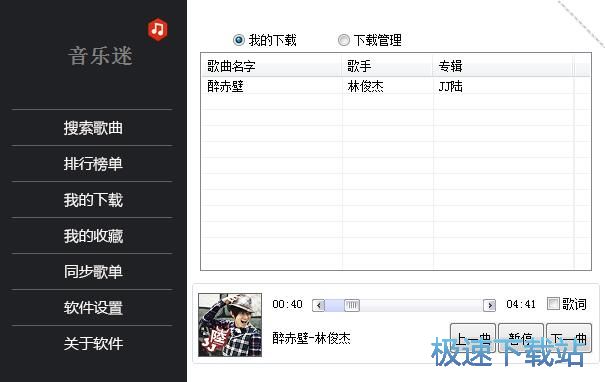Open 软件设置 in the sidebar

click(93, 308)
